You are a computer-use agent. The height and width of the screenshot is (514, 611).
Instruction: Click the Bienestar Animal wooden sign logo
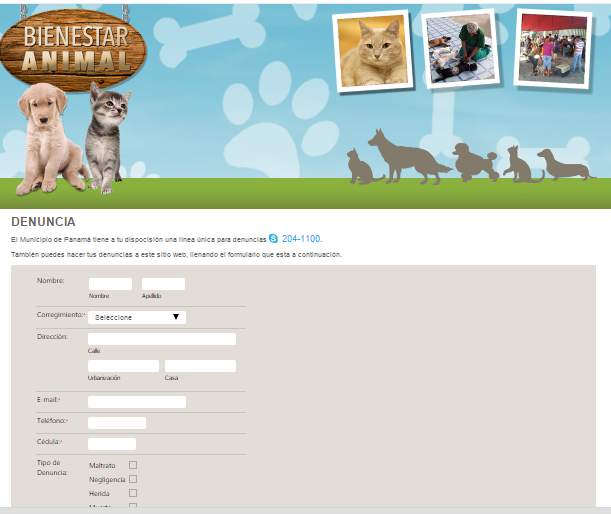73,50
